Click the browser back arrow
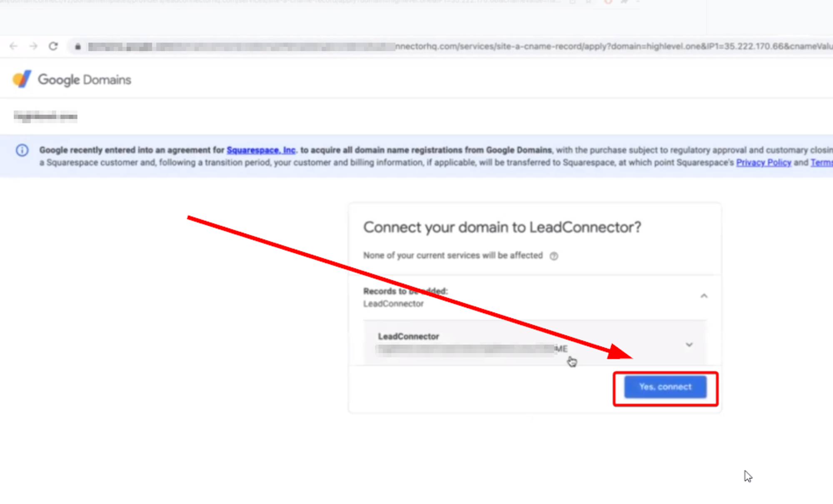 pos(14,46)
